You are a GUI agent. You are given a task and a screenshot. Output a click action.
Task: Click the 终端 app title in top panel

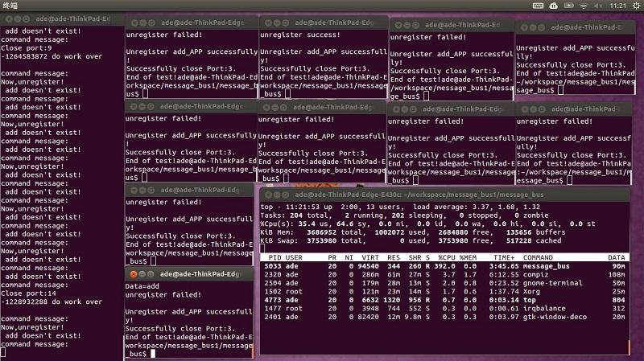(x=11, y=6)
